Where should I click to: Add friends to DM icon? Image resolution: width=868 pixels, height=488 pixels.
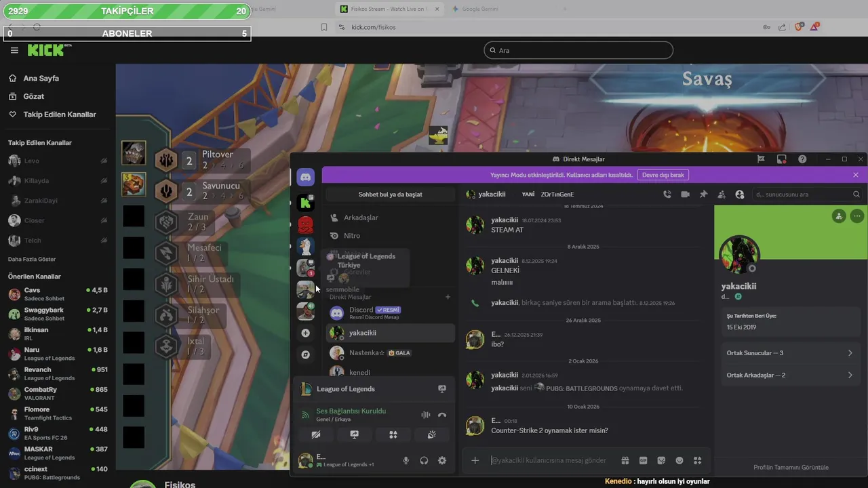(x=722, y=194)
